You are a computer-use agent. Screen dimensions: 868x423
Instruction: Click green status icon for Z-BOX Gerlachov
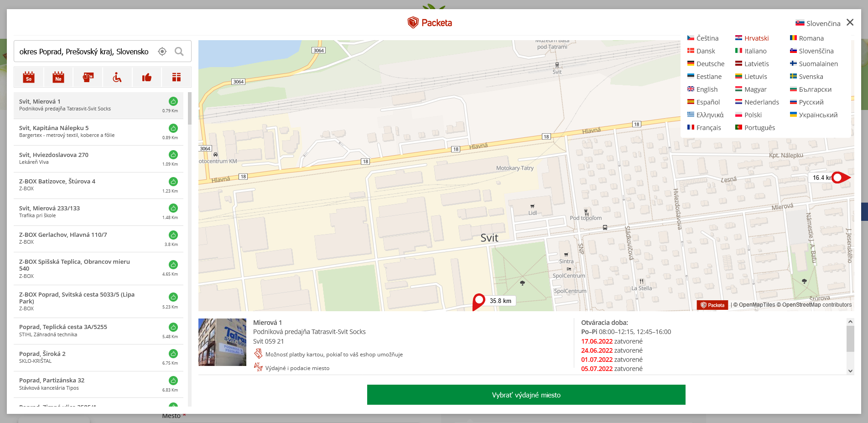[x=173, y=235]
